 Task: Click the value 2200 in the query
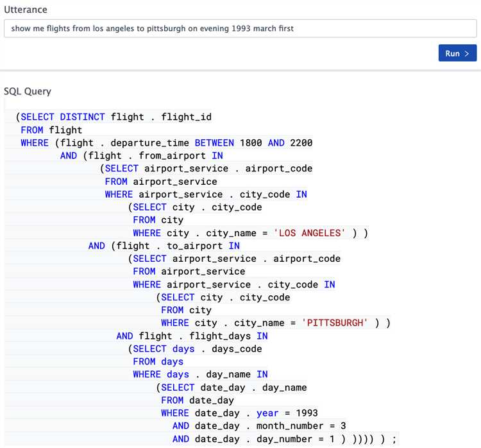[x=301, y=142]
